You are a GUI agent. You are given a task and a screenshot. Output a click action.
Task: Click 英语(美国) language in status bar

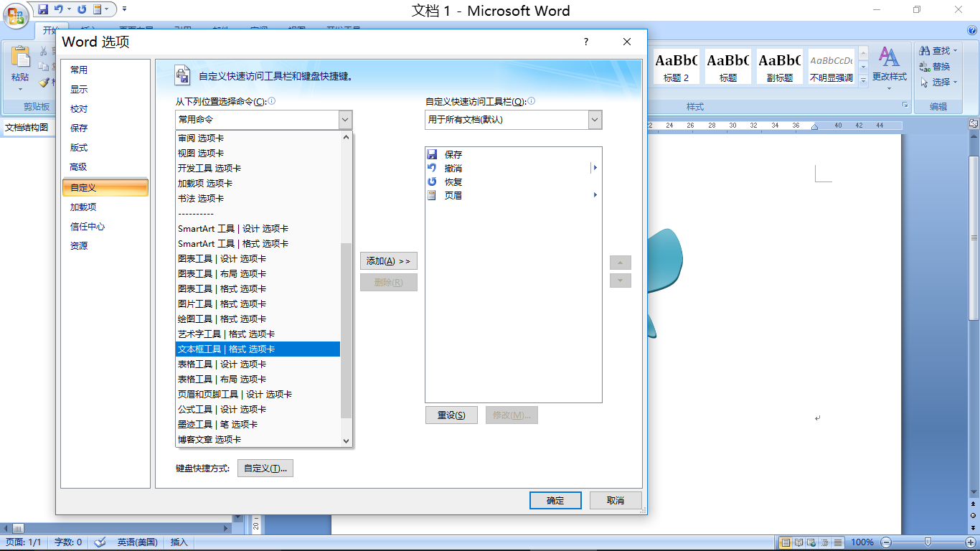pos(137,542)
